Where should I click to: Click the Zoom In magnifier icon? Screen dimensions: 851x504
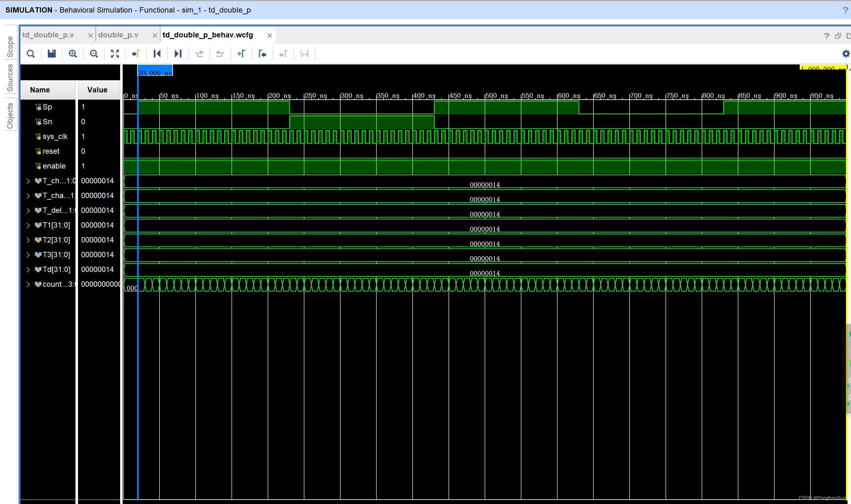coord(73,54)
